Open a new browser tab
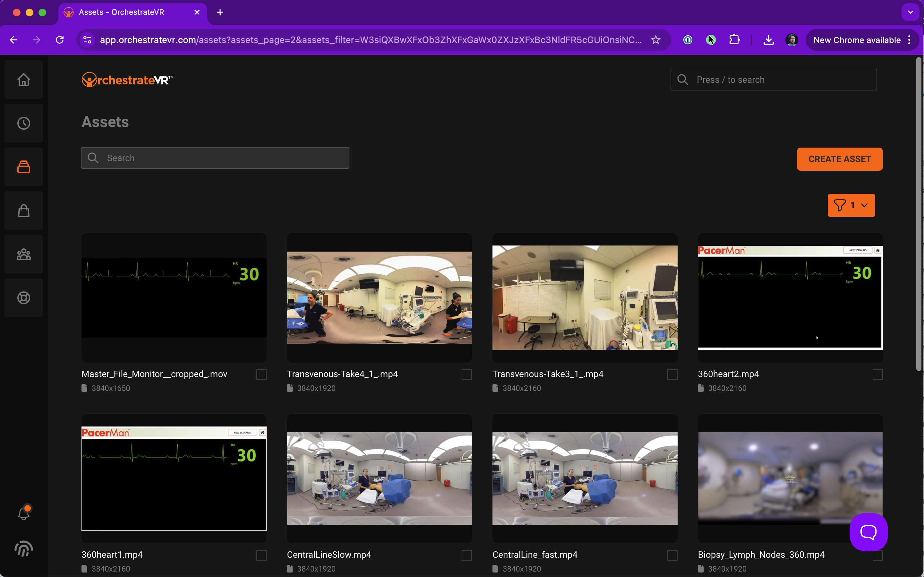Screen dimensions: 924x577 point(220,12)
